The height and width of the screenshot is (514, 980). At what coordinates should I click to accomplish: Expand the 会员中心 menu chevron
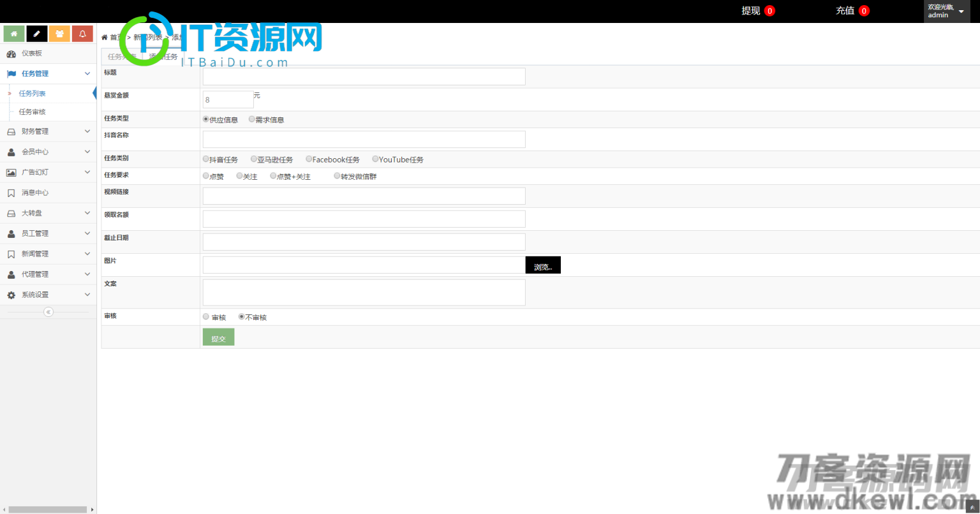pyautogui.click(x=87, y=152)
